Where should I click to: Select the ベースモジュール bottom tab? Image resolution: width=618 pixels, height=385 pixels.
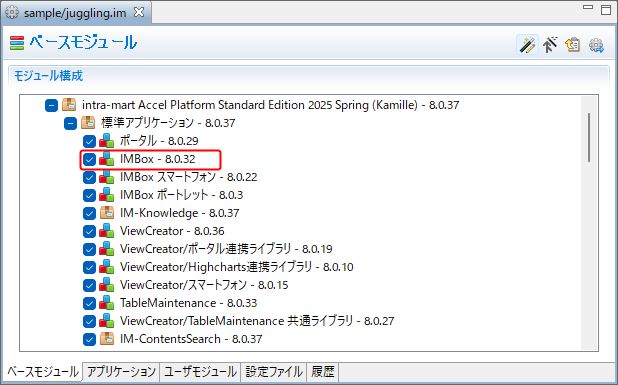click(x=43, y=372)
